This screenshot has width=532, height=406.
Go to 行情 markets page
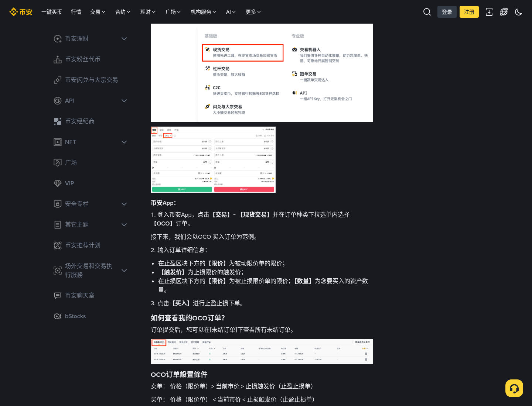click(76, 12)
